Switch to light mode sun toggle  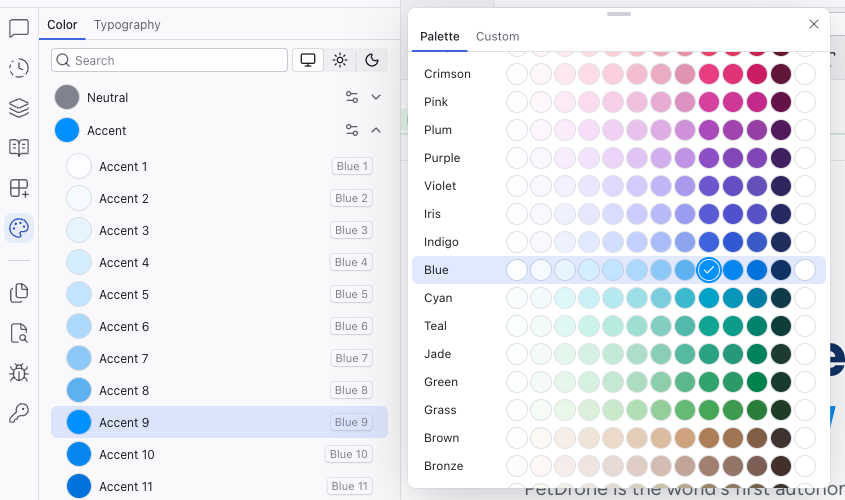click(340, 60)
